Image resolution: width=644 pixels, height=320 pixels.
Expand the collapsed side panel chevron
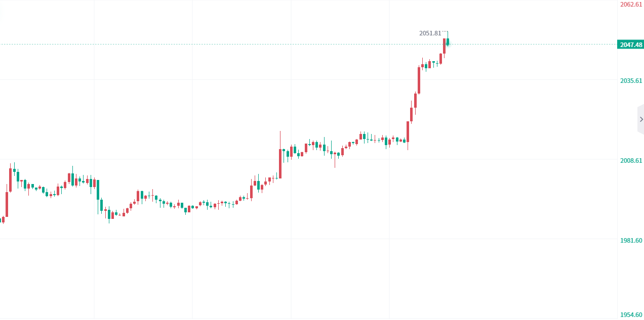[x=641, y=119]
